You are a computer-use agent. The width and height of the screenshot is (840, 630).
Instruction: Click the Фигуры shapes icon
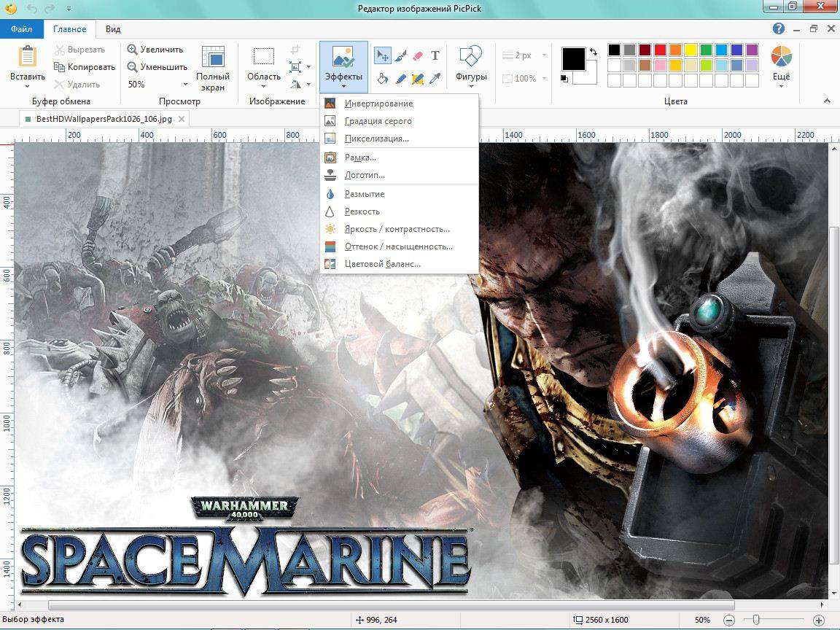tap(471, 56)
